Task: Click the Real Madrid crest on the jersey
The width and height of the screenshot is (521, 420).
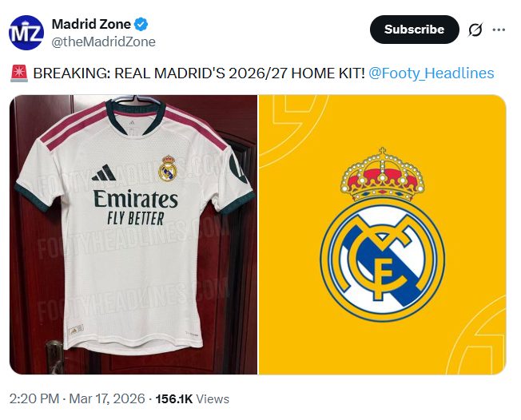Action: [168, 168]
